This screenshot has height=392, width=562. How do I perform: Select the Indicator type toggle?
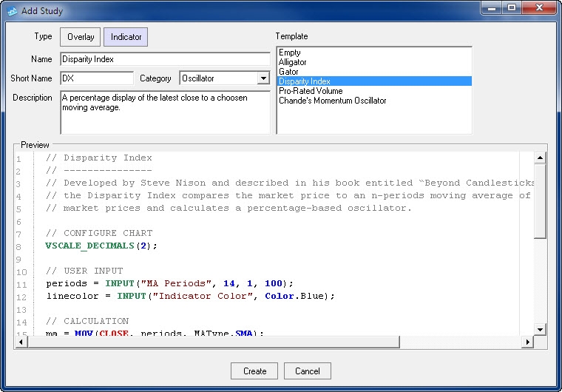[x=126, y=37]
